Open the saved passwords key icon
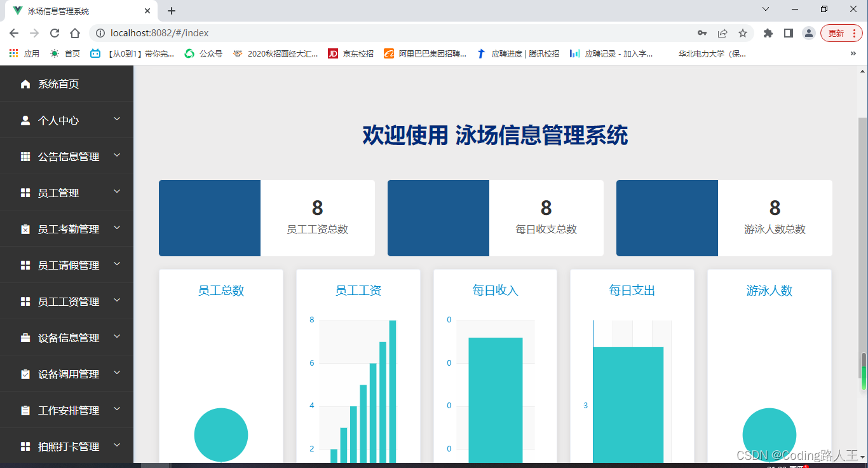 click(x=702, y=33)
